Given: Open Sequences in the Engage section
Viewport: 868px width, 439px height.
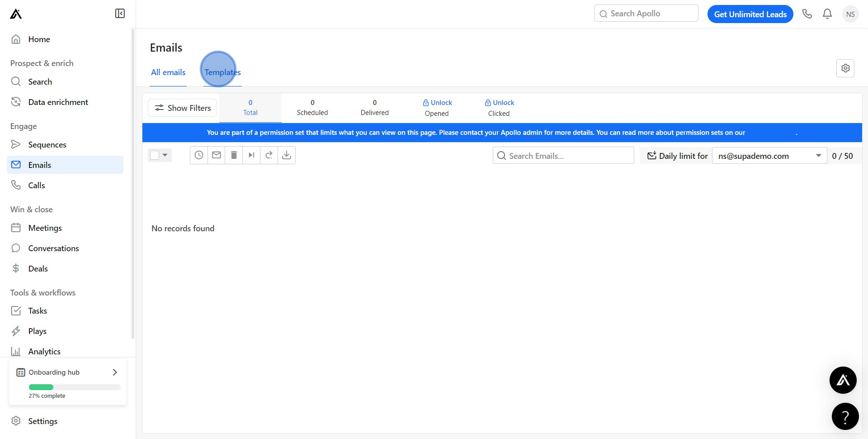Looking at the screenshot, I should 65,145.
